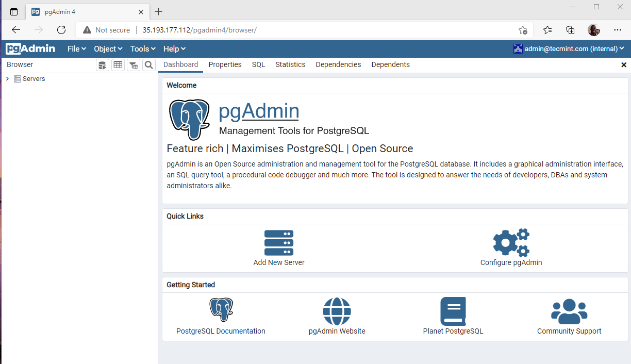Viewport: 631px width, 364px height.
Task: Open Planet PostgreSQL link text
Action: (x=453, y=331)
